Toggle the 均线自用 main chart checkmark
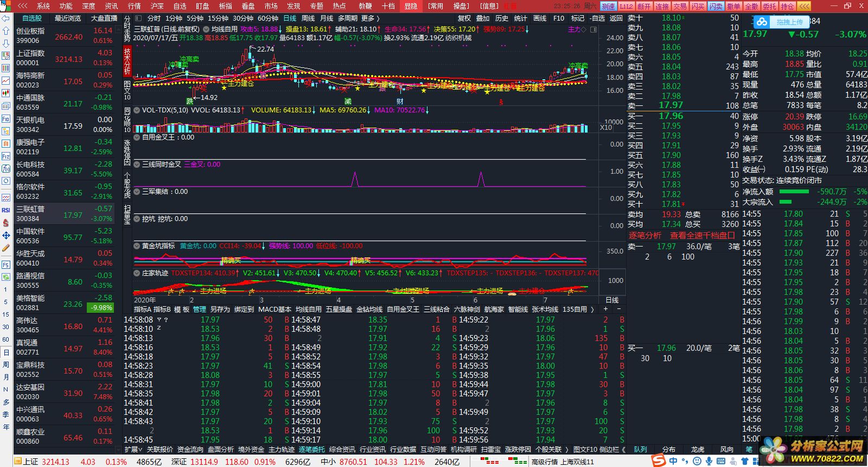Viewport: 868px width, 467px height. pyautogui.click(x=206, y=29)
